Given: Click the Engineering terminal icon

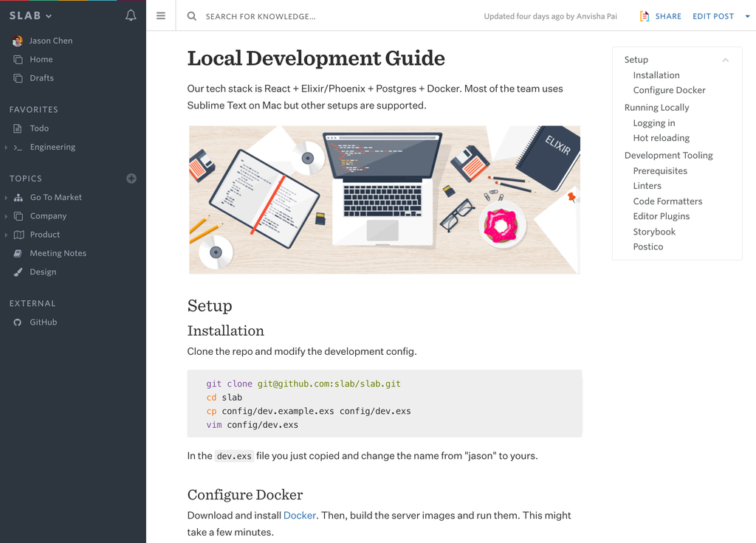Looking at the screenshot, I should pyautogui.click(x=18, y=148).
